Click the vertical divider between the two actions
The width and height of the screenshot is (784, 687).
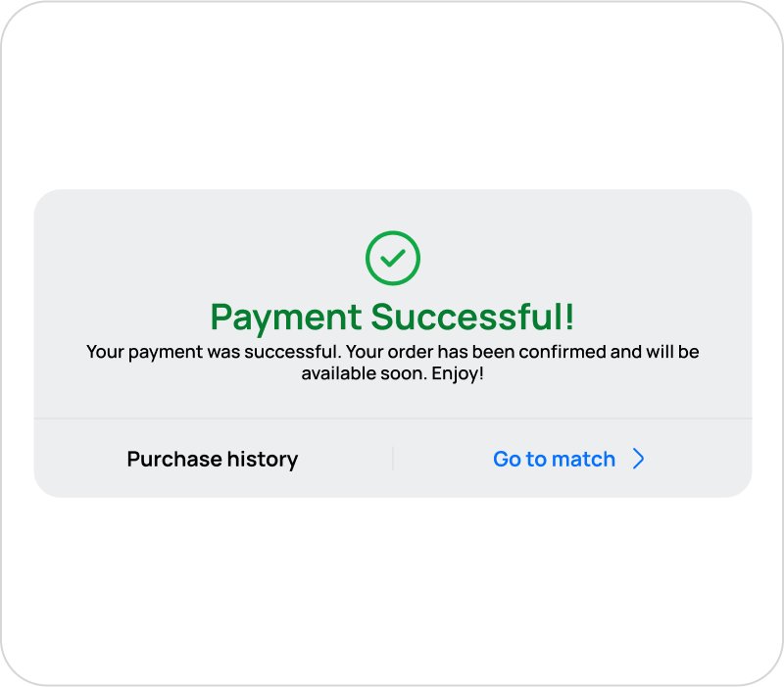click(x=392, y=459)
